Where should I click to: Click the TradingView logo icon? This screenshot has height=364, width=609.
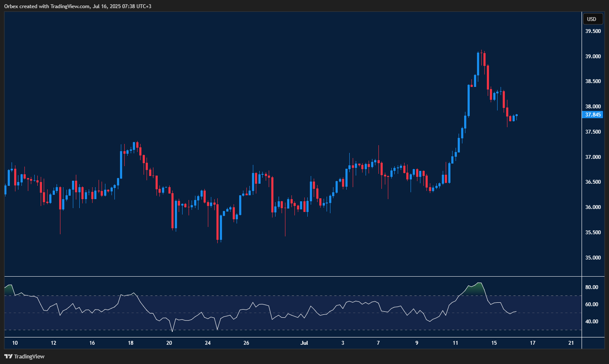point(8,356)
